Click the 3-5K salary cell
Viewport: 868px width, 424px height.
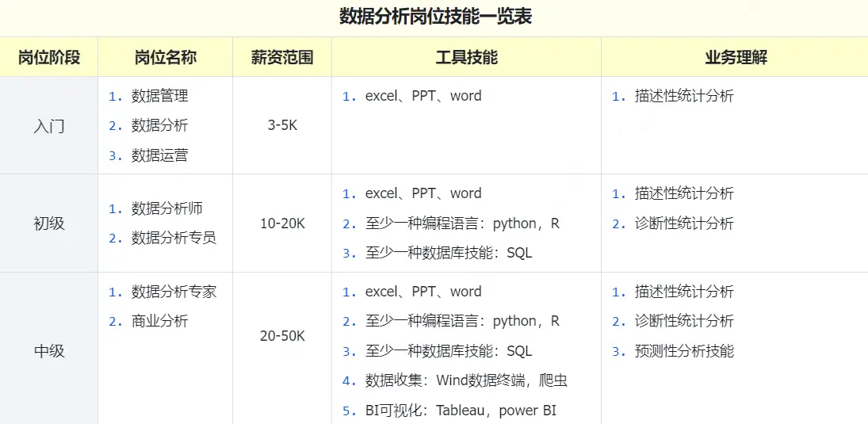(282, 126)
